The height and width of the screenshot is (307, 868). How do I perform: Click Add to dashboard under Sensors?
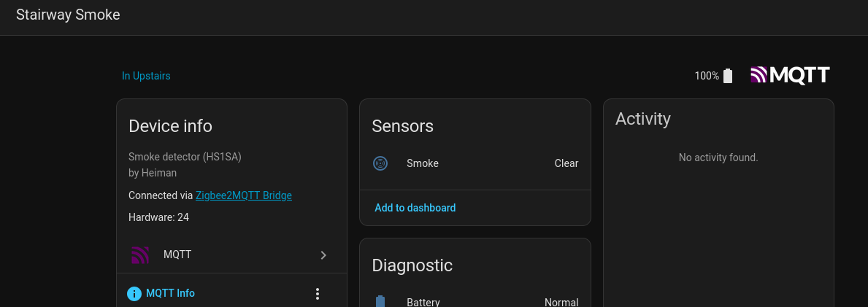click(x=415, y=208)
